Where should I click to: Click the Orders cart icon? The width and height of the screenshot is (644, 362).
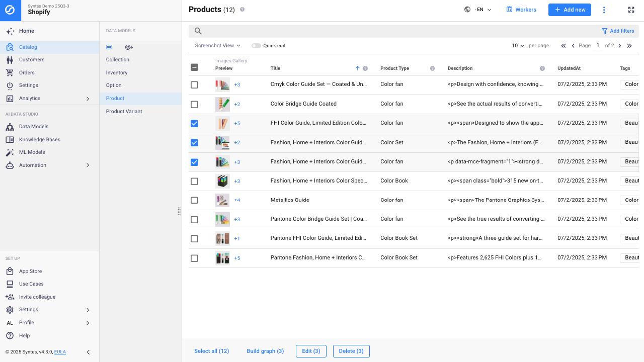[10, 73]
